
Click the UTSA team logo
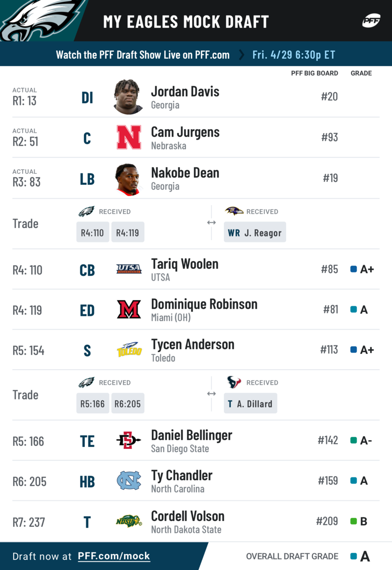129,269
